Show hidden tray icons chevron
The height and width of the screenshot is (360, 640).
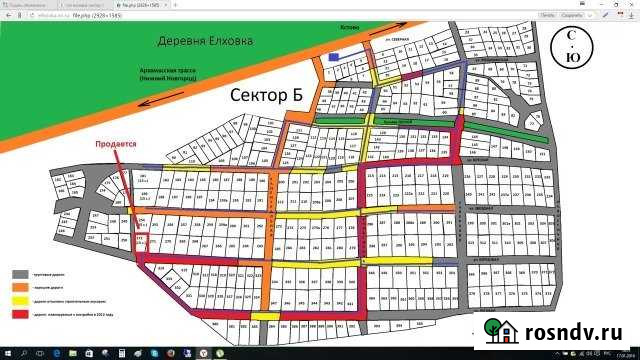557,353
